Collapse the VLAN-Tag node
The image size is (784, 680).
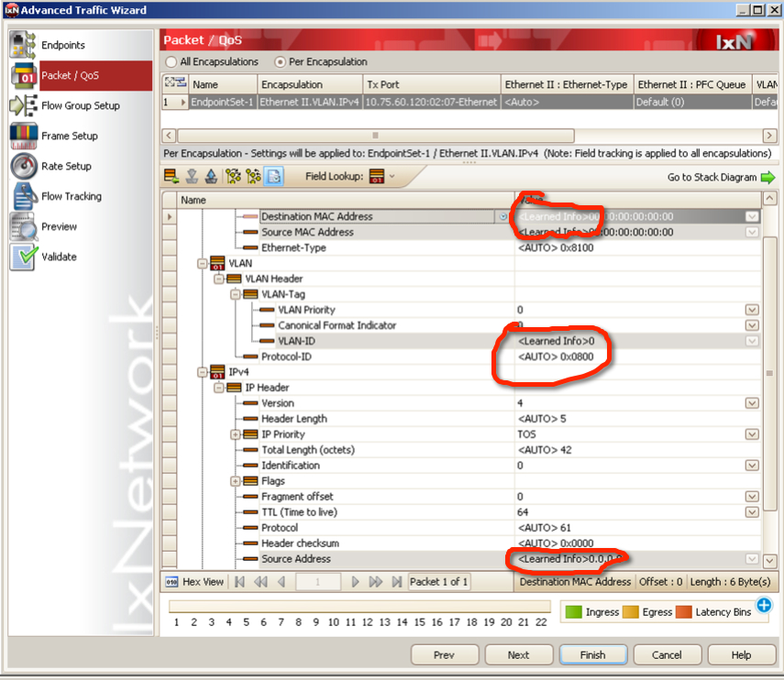235,294
